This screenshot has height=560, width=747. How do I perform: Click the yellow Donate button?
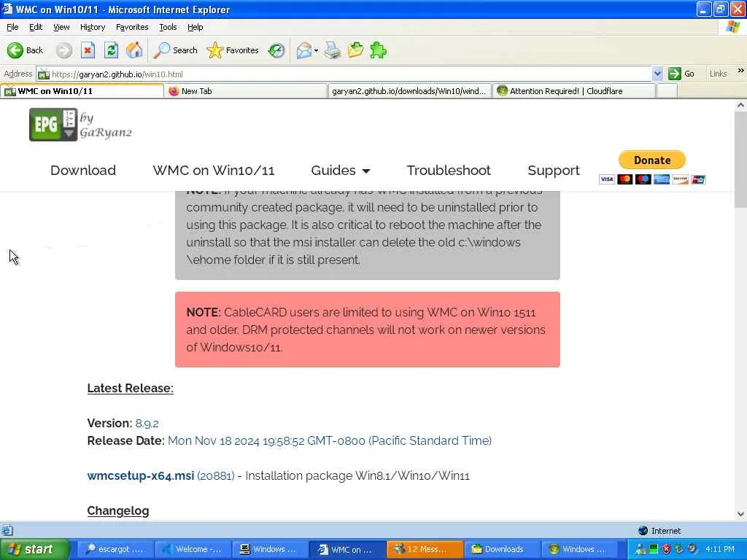[x=651, y=160]
